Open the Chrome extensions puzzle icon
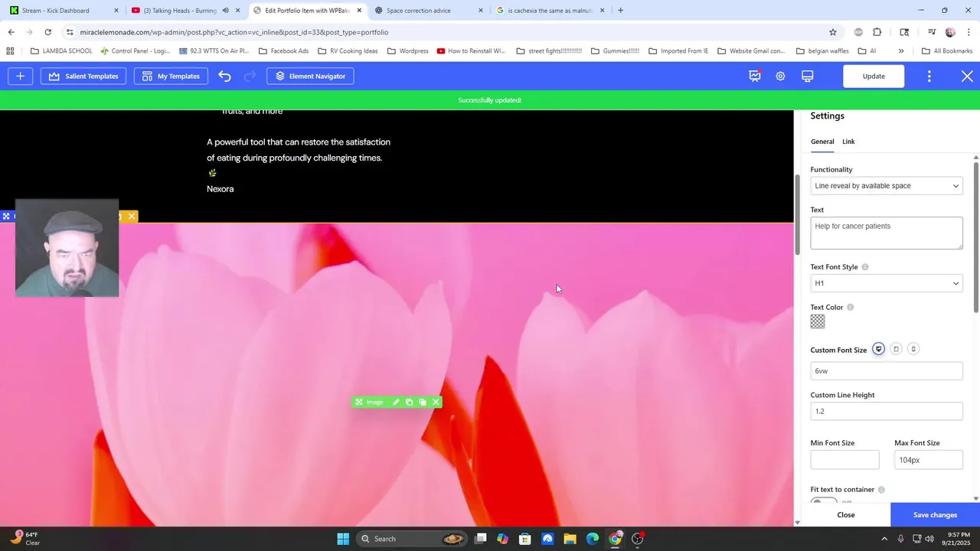Image resolution: width=980 pixels, height=551 pixels. [877, 32]
